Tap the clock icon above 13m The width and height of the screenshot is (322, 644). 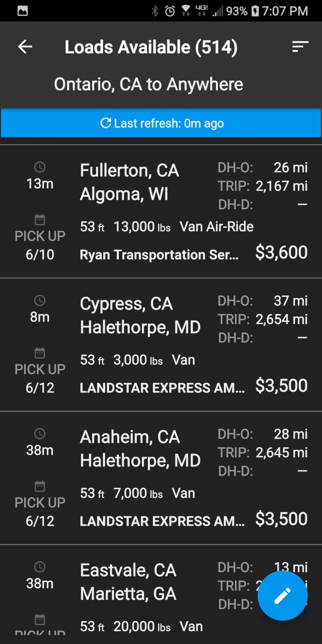click(x=40, y=167)
